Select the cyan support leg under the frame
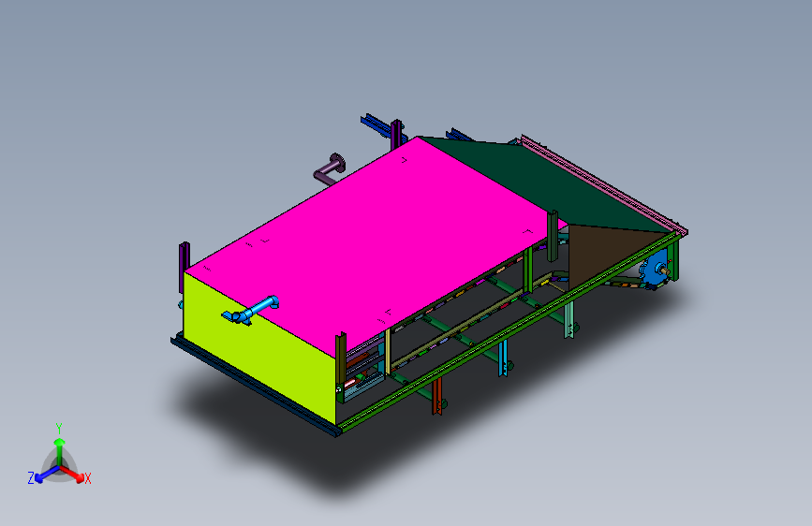This screenshot has height=526, width=812. pos(502,358)
